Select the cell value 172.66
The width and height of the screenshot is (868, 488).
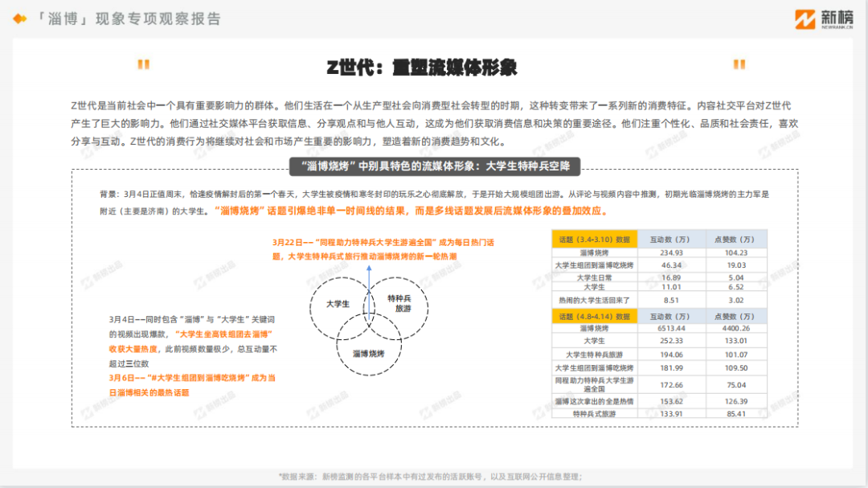click(x=671, y=384)
